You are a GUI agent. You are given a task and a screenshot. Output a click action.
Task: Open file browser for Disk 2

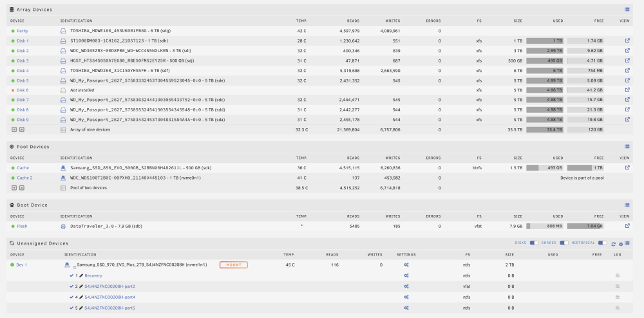point(627,50)
